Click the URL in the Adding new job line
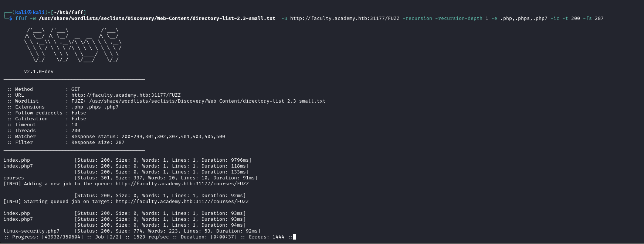Viewport: 644px width, 244px height. tap(182, 184)
